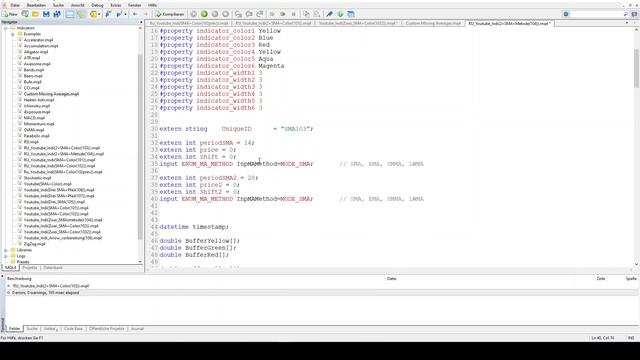Click the Beschreibung column header in the Toolbox

(19, 279)
